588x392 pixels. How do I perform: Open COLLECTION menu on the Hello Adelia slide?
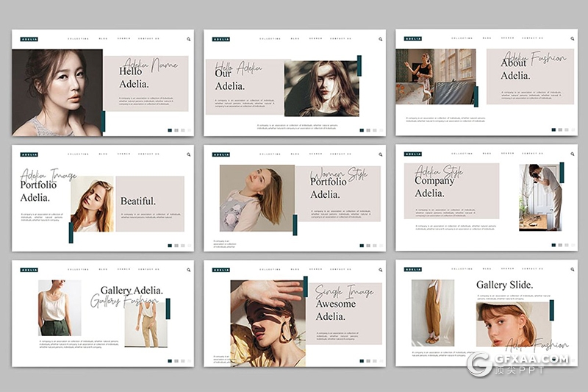coord(78,39)
